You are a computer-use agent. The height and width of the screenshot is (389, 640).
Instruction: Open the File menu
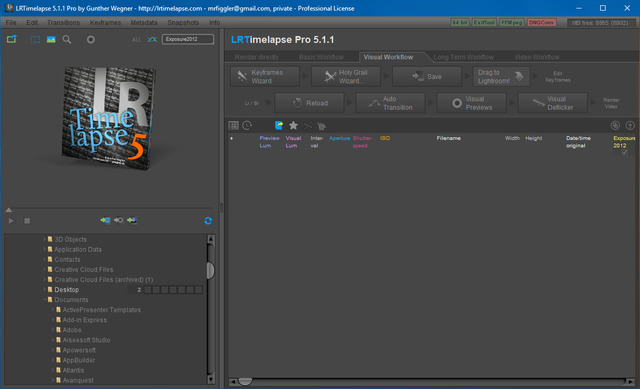click(x=11, y=22)
